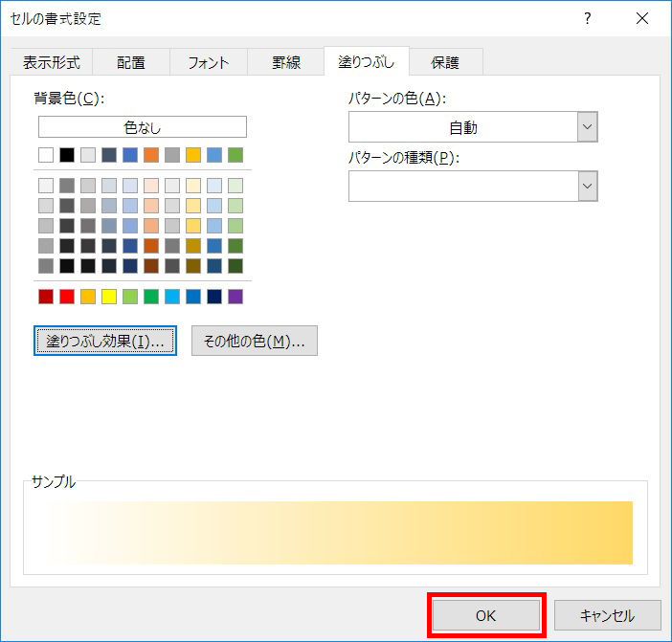Pick yellow in the standard colors row

[x=109, y=297]
